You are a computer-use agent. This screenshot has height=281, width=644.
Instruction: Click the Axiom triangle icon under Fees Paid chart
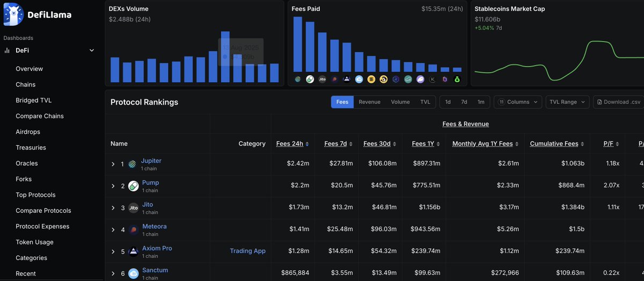[x=347, y=79]
